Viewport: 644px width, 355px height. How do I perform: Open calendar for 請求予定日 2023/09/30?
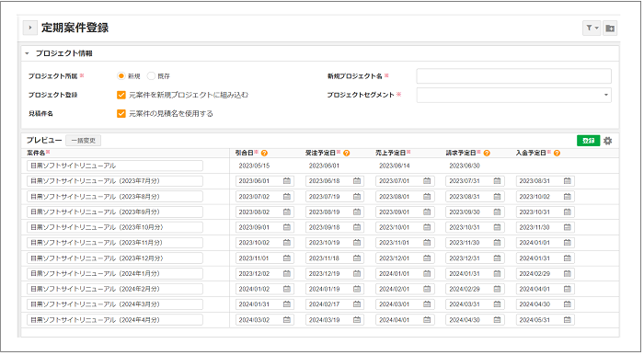[497, 212]
